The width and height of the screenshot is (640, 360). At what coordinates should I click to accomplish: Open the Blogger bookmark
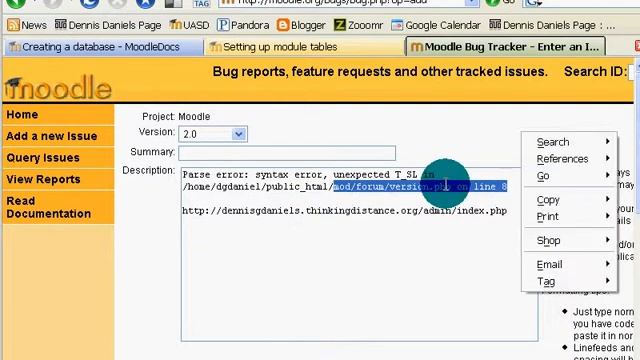click(x=301, y=25)
